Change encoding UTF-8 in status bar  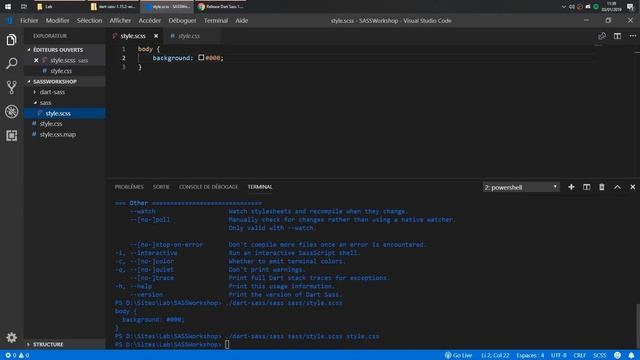[559, 355]
